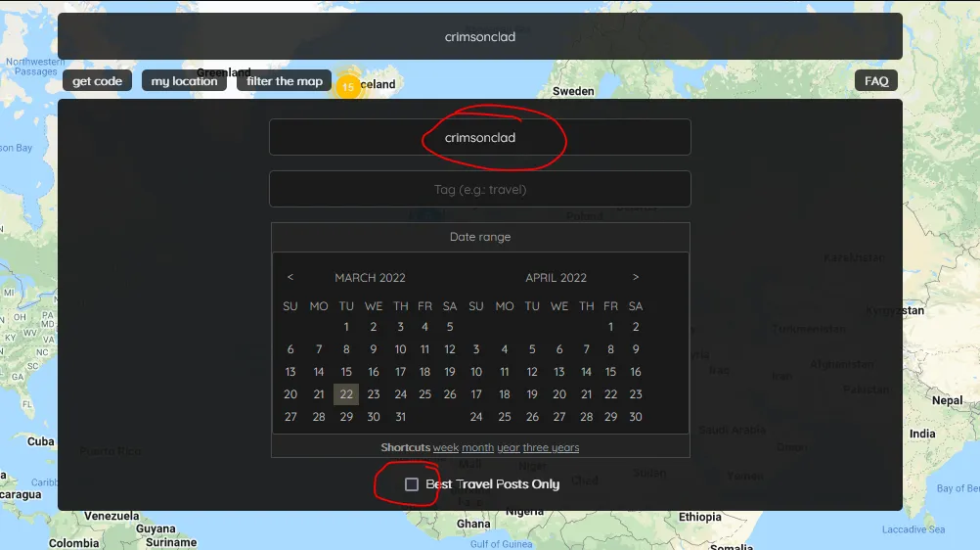
Task: Pick April 19 in the calendar
Action: tap(532, 394)
